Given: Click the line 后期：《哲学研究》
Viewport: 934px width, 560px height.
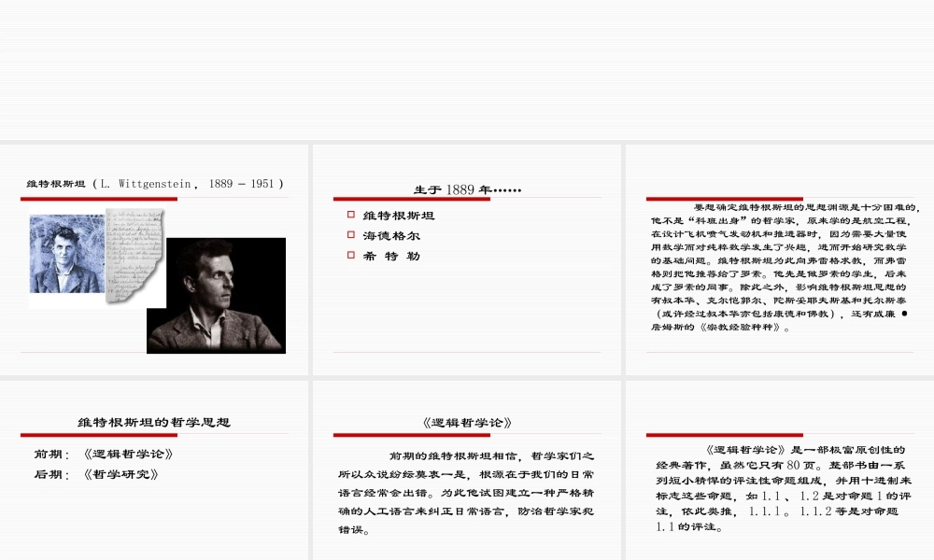Looking at the screenshot, I should (96, 474).
